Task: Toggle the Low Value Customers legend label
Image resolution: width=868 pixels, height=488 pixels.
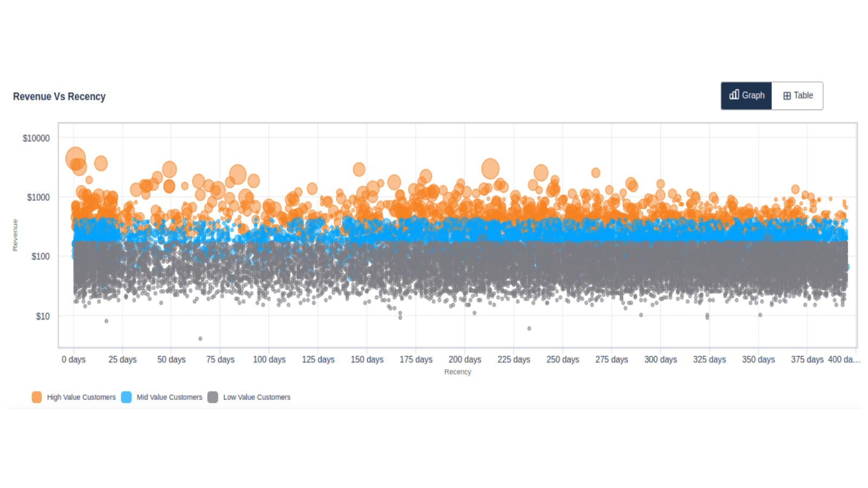Action: click(257, 397)
